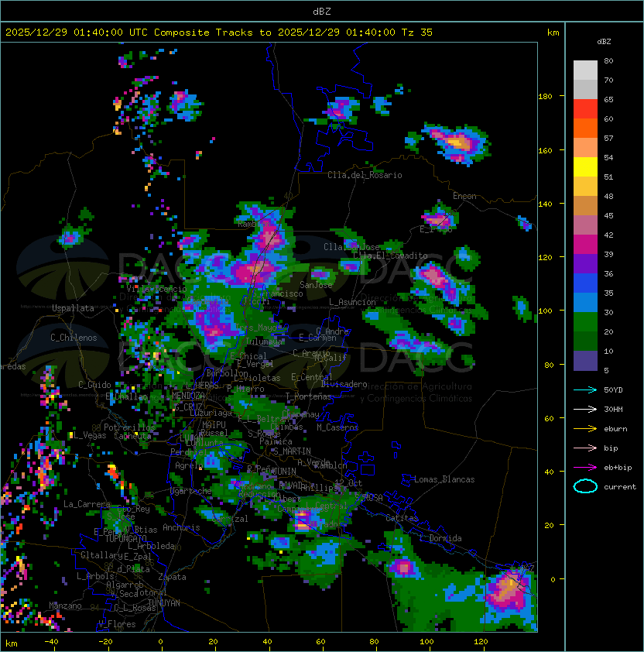Click the Uspallata label on map
The height and width of the screenshot is (652, 644).
pyautogui.click(x=73, y=308)
